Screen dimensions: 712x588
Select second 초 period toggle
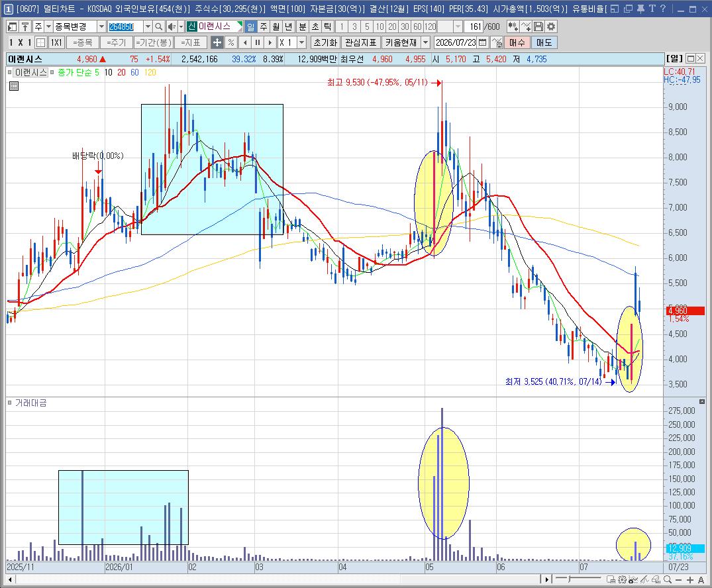click(x=315, y=26)
